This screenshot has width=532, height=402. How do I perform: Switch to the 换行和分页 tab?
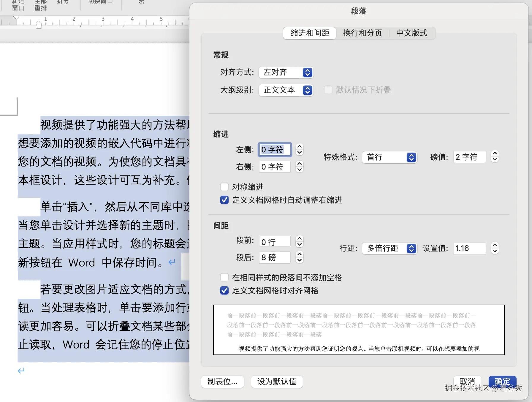click(x=362, y=33)
